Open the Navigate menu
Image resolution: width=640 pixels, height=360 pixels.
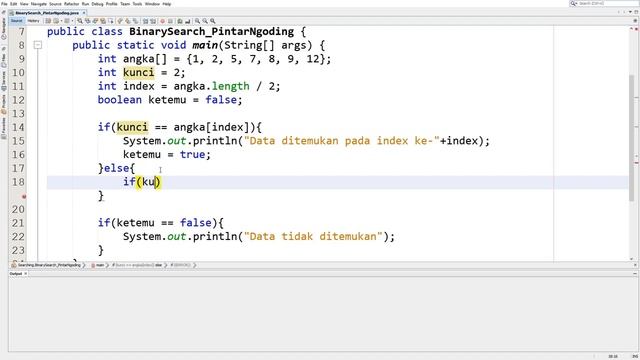point(39,4)
